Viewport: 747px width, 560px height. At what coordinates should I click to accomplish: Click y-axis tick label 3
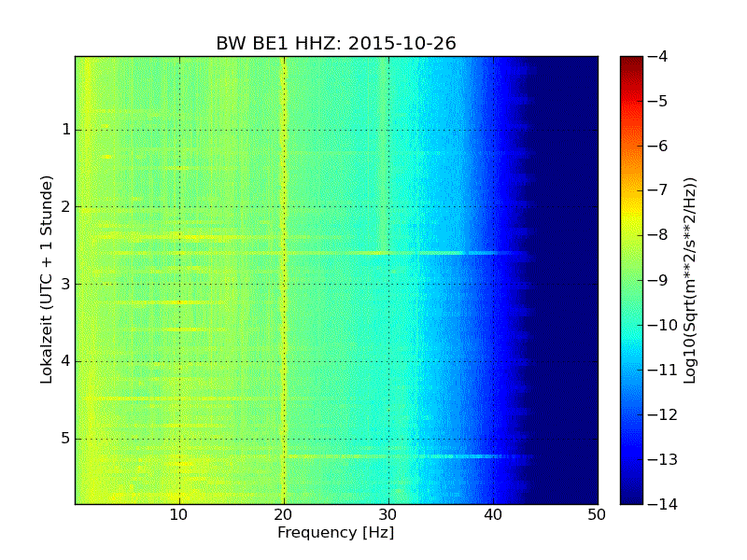coord(66,284)
